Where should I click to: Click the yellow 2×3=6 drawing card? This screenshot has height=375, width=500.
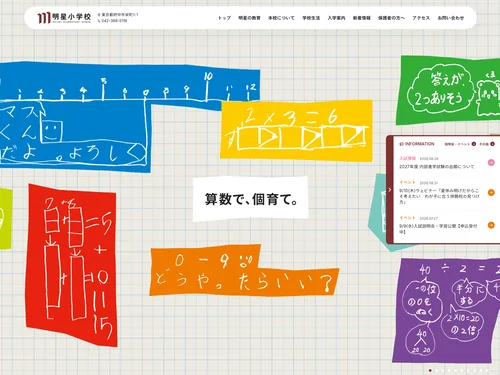[296, 130]
